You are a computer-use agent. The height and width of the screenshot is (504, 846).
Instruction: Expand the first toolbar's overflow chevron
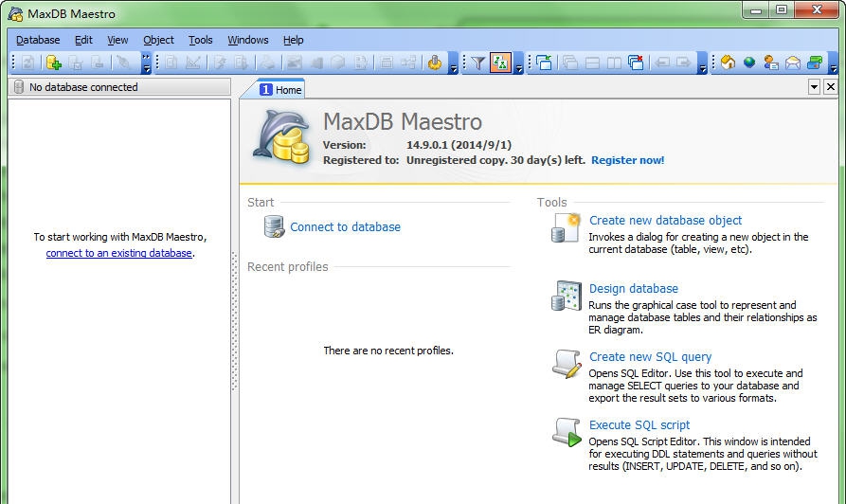click(x=146, y=63)
